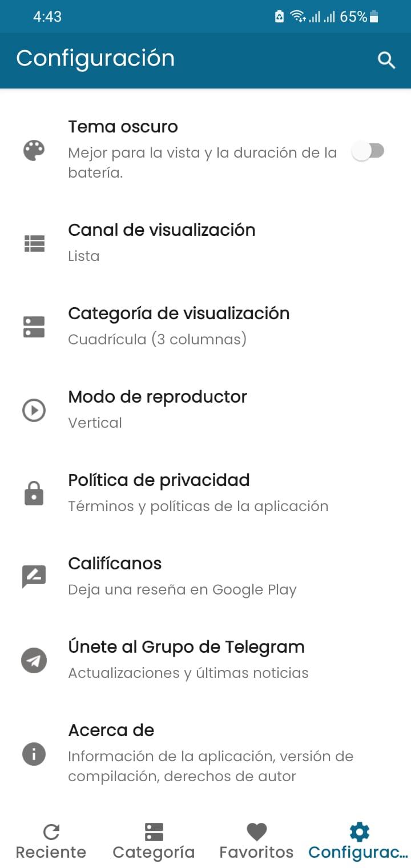Open Únete al Grupo de Telegram
This screenshot has height=868, width=411.
click(205, 660)
